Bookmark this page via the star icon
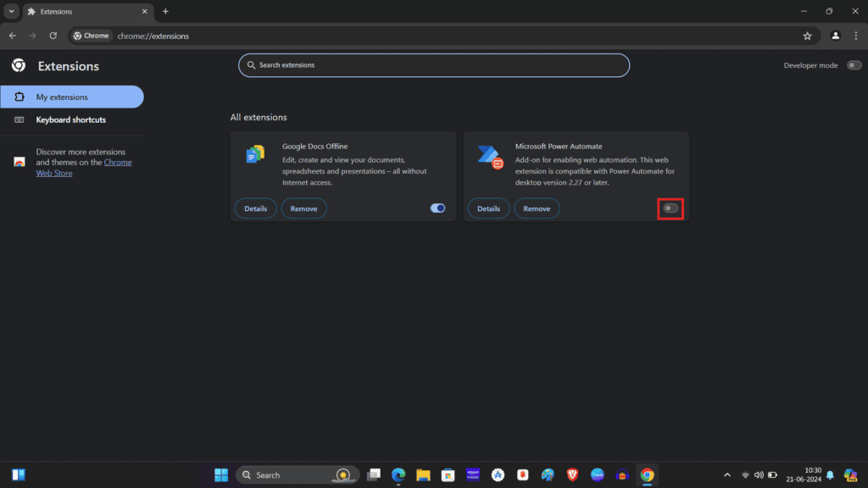This screenshot has height=488, width=868. click(808, 36)
